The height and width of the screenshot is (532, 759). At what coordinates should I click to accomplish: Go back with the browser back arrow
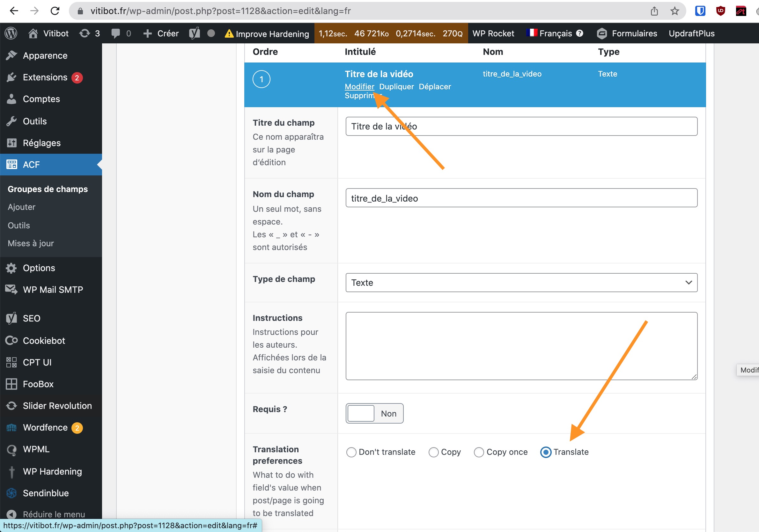pos(14,11)
